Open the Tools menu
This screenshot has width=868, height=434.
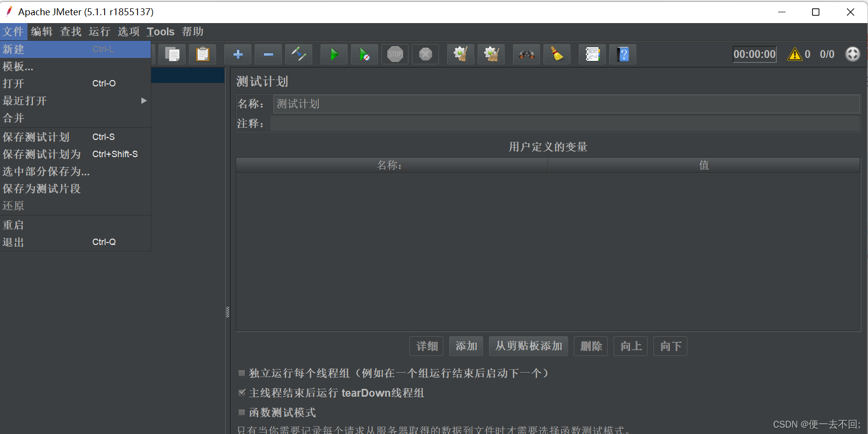[161, 31]
